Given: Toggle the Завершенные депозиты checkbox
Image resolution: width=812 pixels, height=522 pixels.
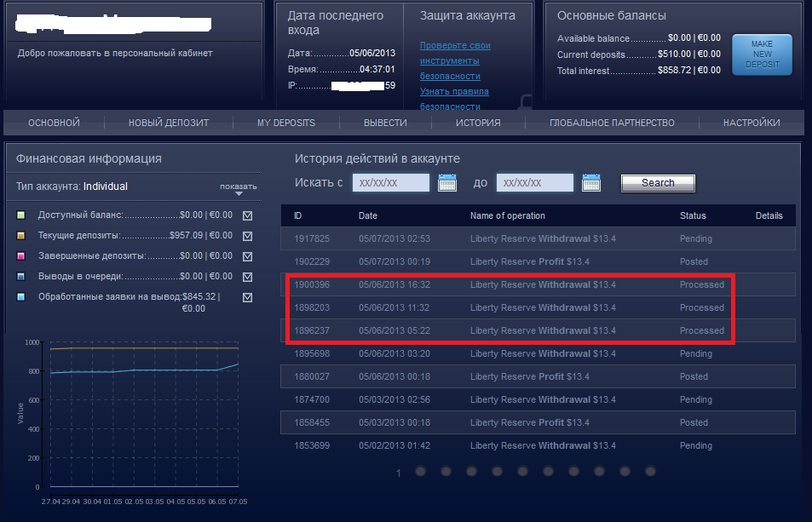Looking at the screenshot, I should click(x=248, y=256).
